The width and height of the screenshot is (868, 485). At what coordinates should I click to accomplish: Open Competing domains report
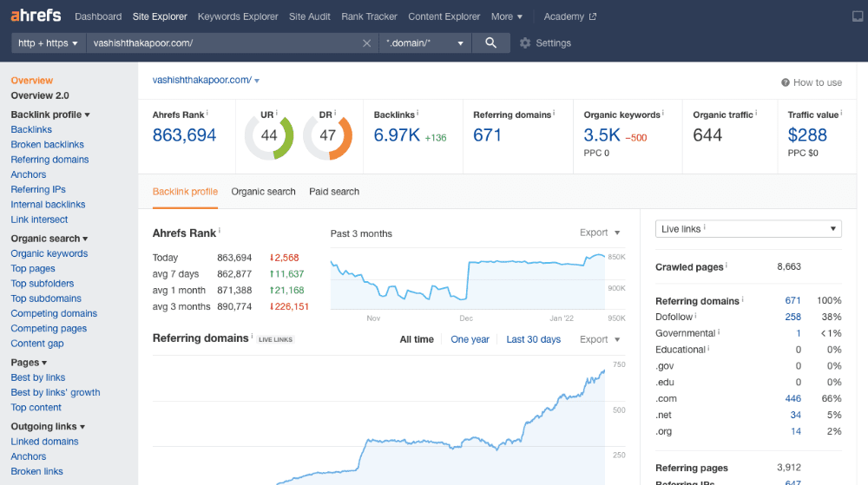[54, 313]
